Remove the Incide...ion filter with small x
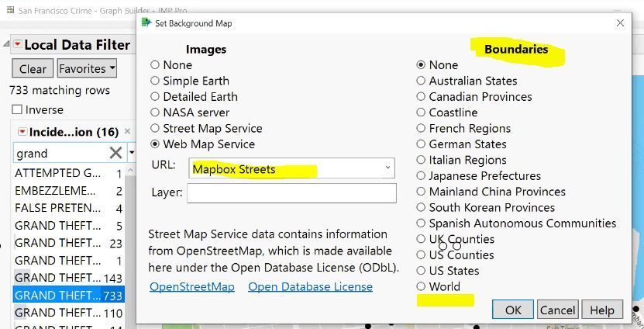 point(127,131)
